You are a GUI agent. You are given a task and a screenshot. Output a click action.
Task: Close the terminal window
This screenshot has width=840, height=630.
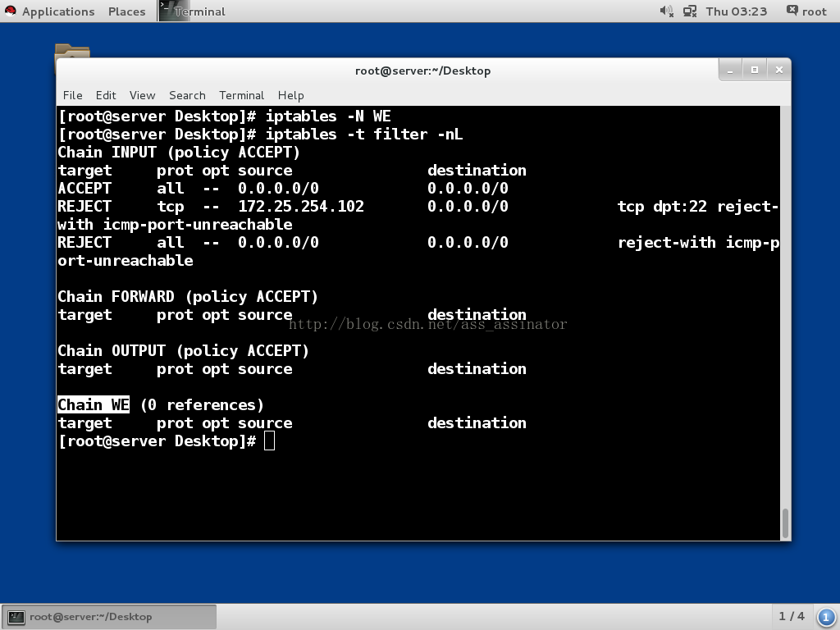tap(779, 71)
